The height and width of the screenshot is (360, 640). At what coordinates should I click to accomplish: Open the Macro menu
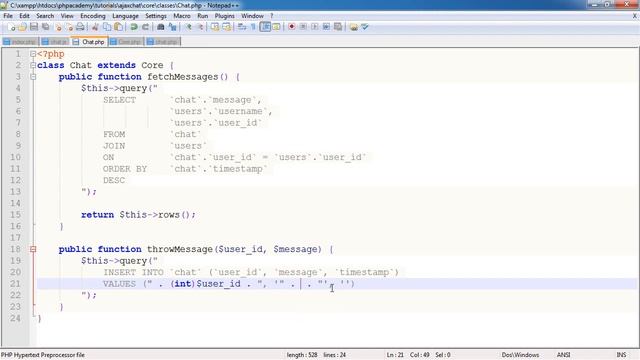pyautogui.click(x=182, y=16)
